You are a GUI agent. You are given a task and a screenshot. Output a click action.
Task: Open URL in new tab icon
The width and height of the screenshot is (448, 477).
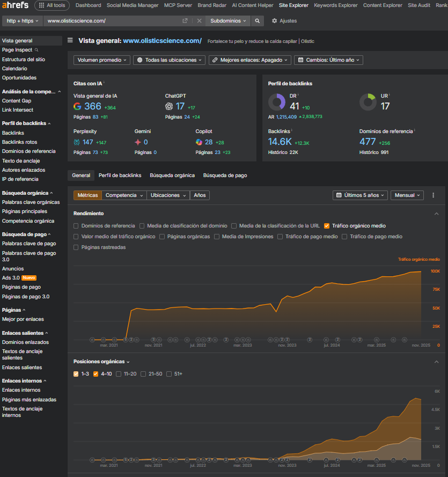[x=185, y=21]
